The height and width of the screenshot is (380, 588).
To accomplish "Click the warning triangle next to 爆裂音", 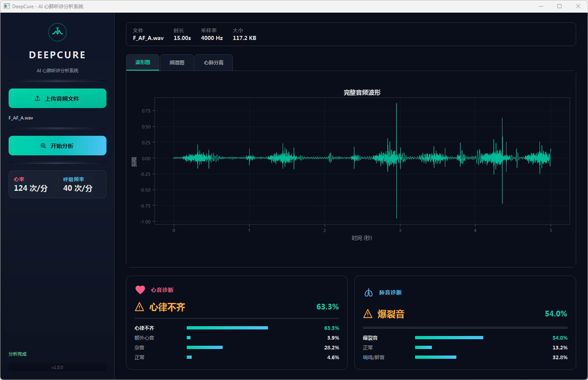I will tap(368, 314).
